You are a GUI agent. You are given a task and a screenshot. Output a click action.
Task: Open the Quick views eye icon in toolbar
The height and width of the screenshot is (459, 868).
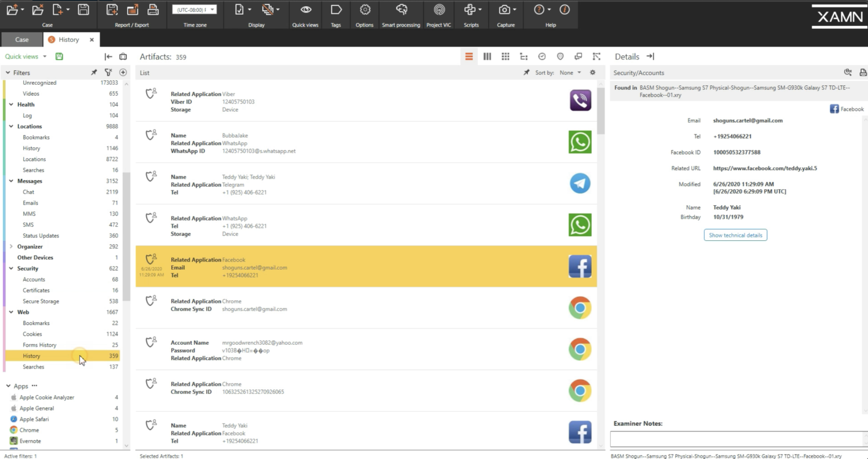coord(305,9)
